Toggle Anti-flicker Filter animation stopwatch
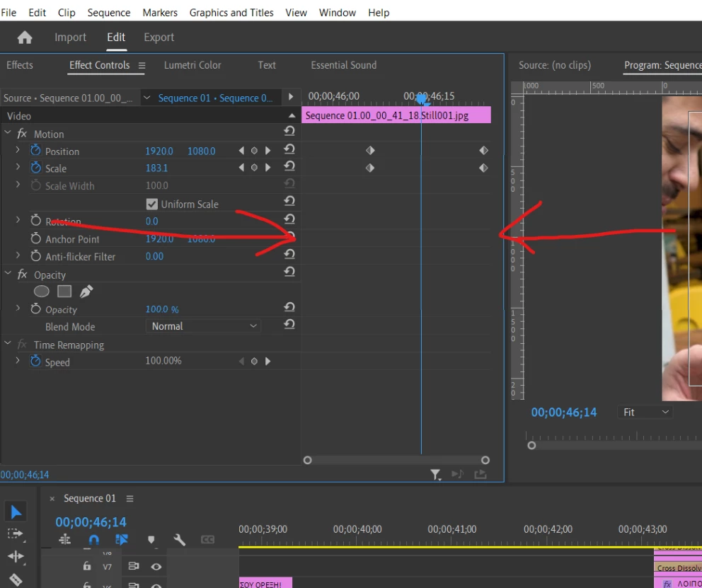The height and width of the screenshot is (588, 702). tap(36, 256)
